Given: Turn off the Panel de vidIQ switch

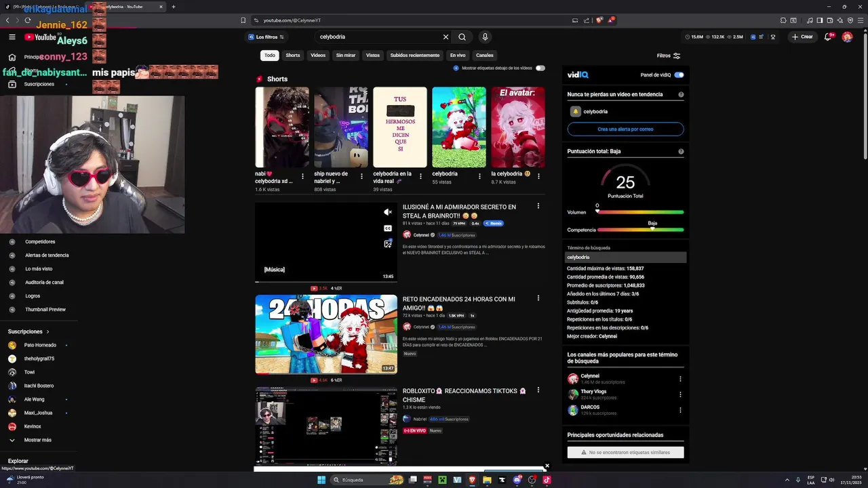Looking at the screenshot, I should (x=679, y=75).
